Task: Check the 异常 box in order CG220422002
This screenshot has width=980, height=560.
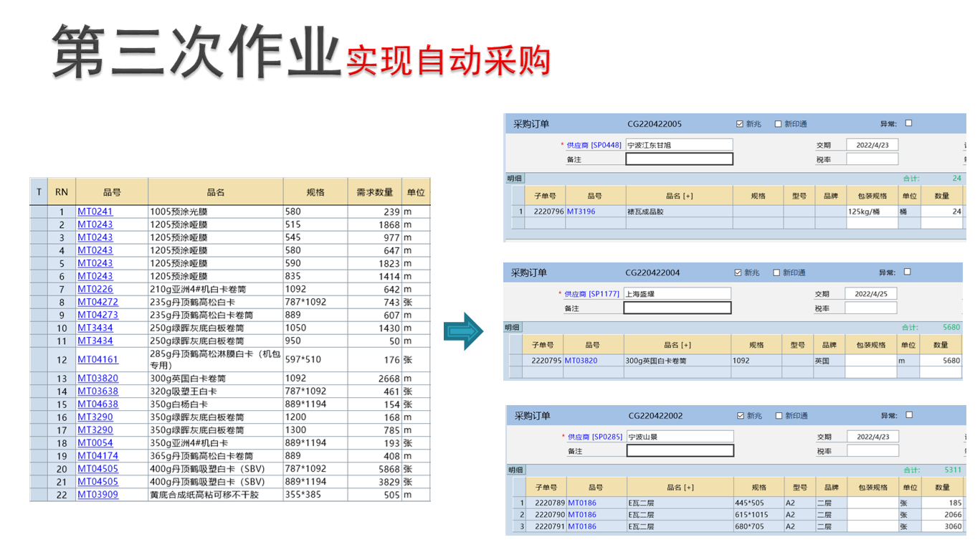Action: click(x=909, y=415)
